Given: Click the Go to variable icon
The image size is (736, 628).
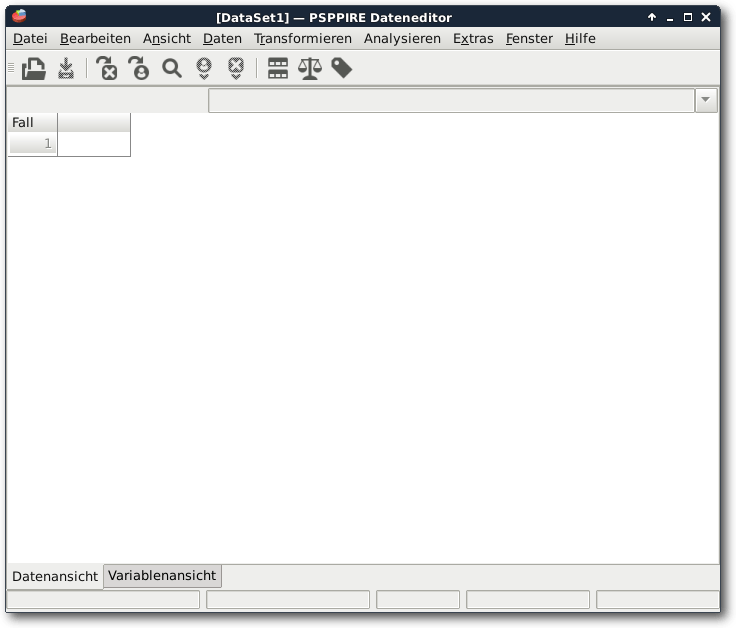Looking at the screenshot, I should coord(107,69).
